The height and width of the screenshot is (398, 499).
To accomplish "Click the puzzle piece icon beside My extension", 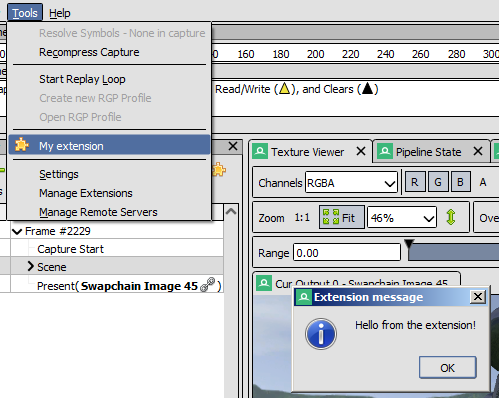I will click(22, 145).
